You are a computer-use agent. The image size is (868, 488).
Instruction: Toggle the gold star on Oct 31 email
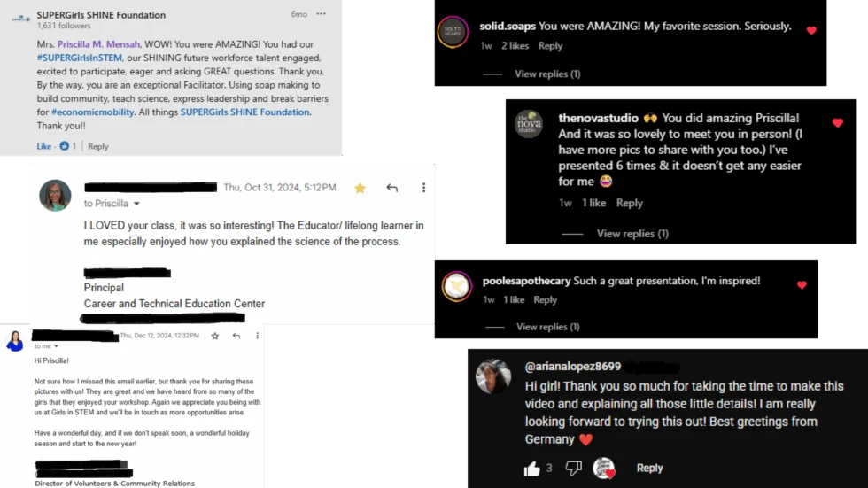point(360,188)
